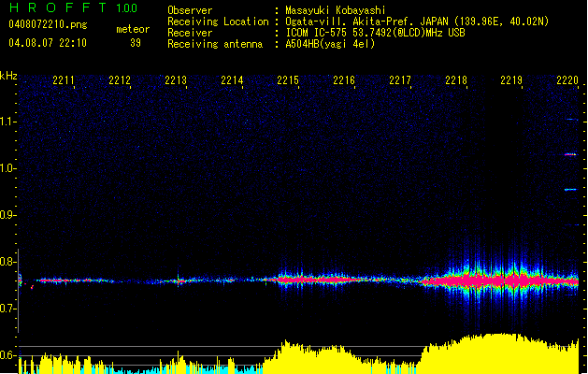The width and height of the screenshot is (588, 374).
Task: Click the Receiving Location label
Action: point(218,22)
